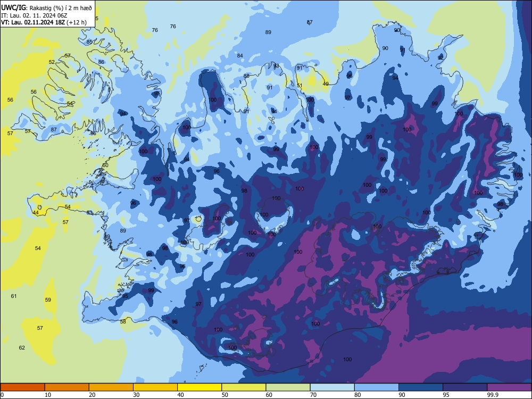
Task: Click the map value '84' off the north coast
Action: coord(240,56)
